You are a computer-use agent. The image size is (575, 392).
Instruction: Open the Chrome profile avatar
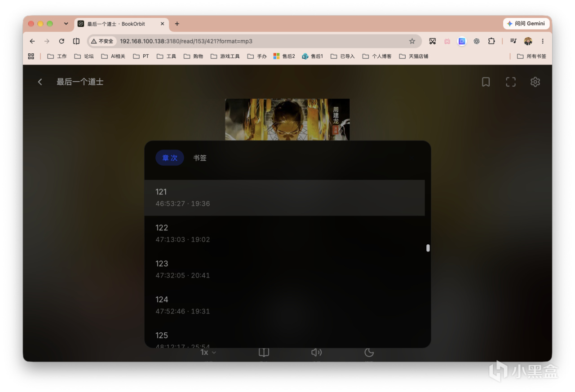click(x=528, y=41)
